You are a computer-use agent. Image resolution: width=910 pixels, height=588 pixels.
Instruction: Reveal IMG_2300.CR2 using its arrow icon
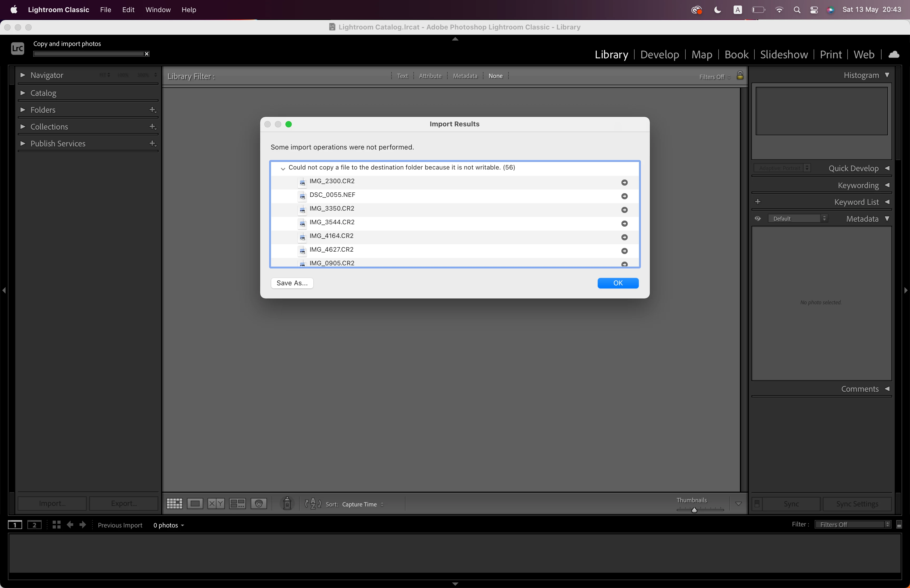[x=624, y=182]
